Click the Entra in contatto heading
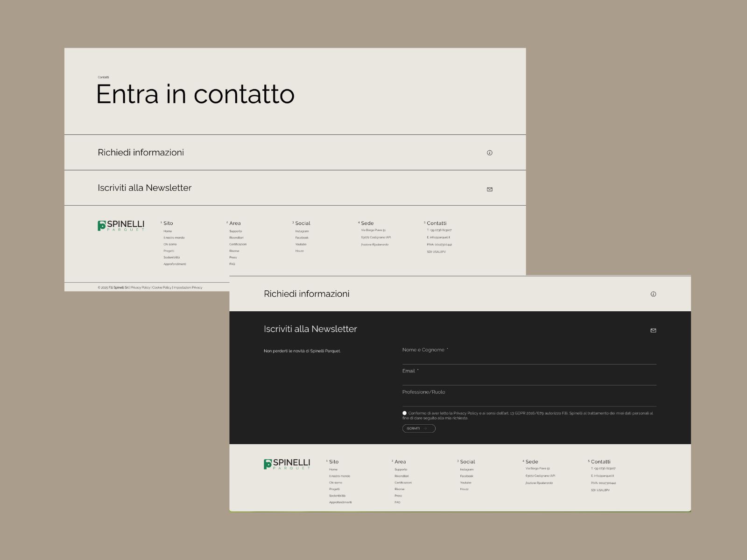747x560 pixels. click(195, 94)
